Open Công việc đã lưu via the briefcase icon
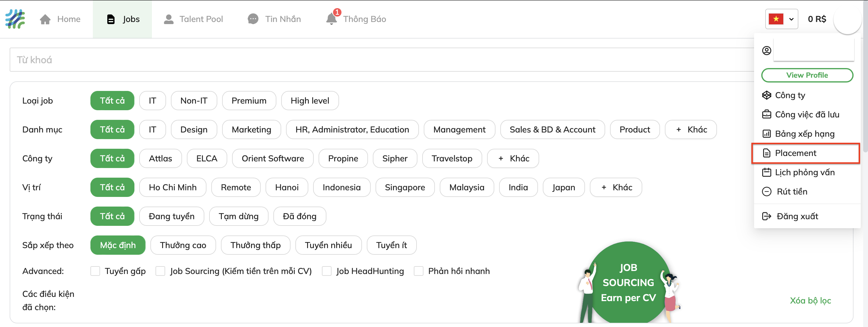868x327 pixels. pos(767,114)
